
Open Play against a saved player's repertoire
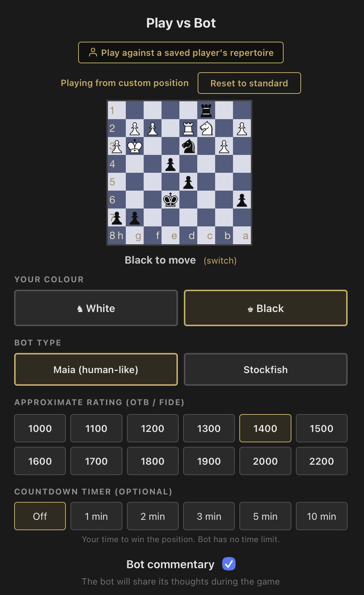pyautogui.click(x=181, y=52)
